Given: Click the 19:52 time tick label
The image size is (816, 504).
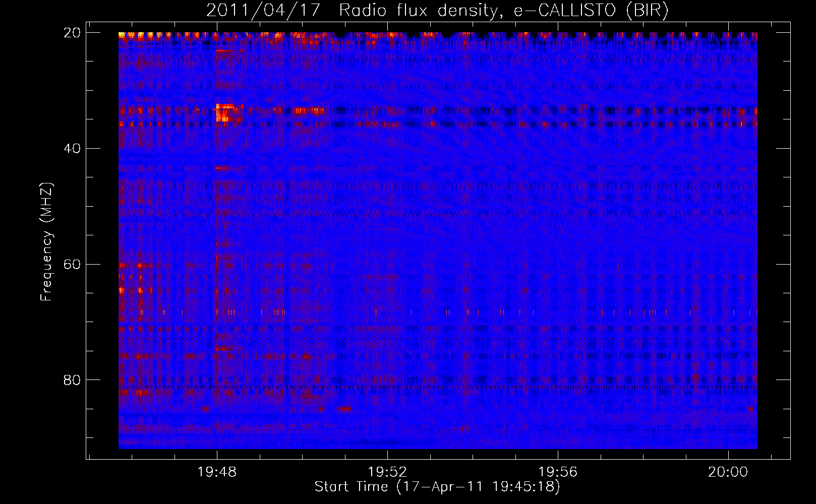Looking at the screenshot, I should tap(387, 472).
